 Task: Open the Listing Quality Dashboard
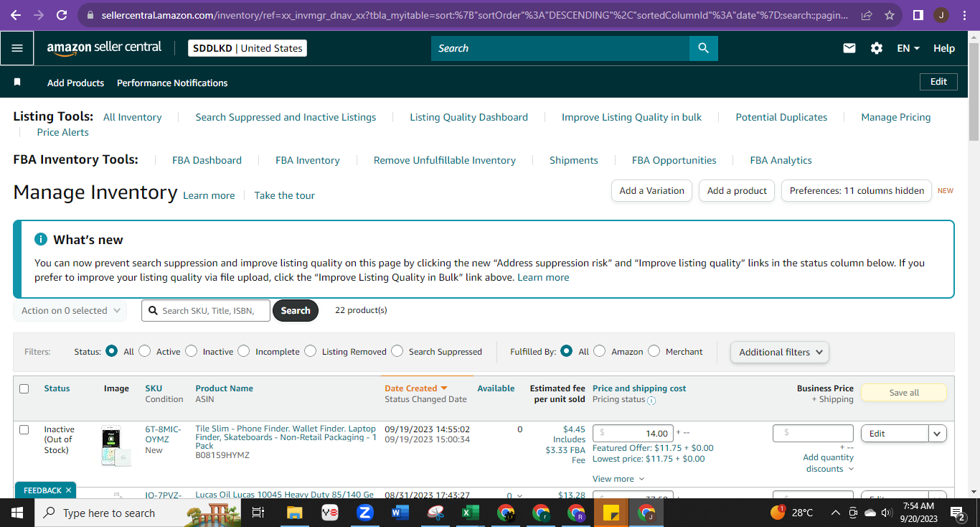[469, 117]
